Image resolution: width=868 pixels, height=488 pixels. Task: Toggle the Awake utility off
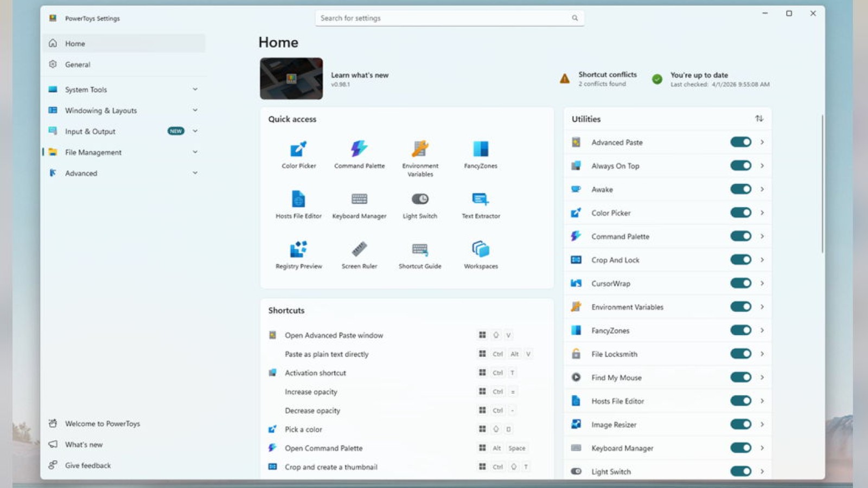tap(741, 189)
